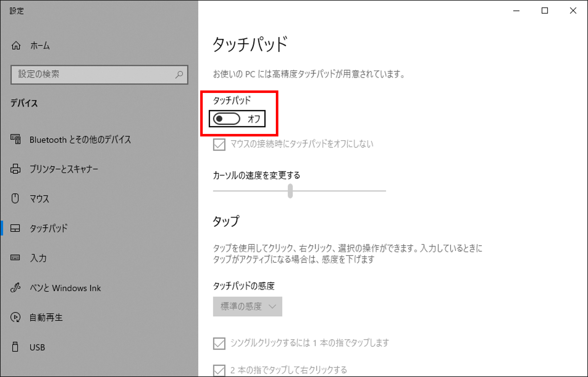Viewport: 588px width, 377px height.
Task: Click the Bluetooth とその他のデバイス icon
Action: [x=15, y=139]
